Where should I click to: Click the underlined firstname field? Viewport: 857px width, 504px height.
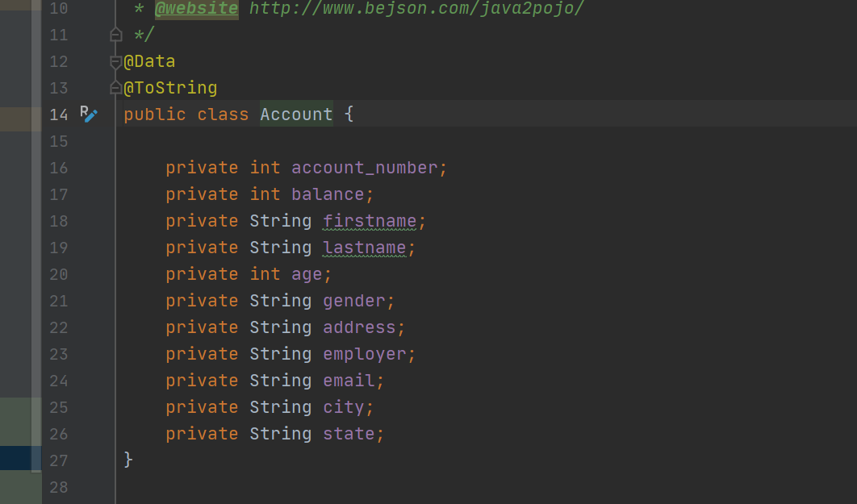tap(370, 221)
